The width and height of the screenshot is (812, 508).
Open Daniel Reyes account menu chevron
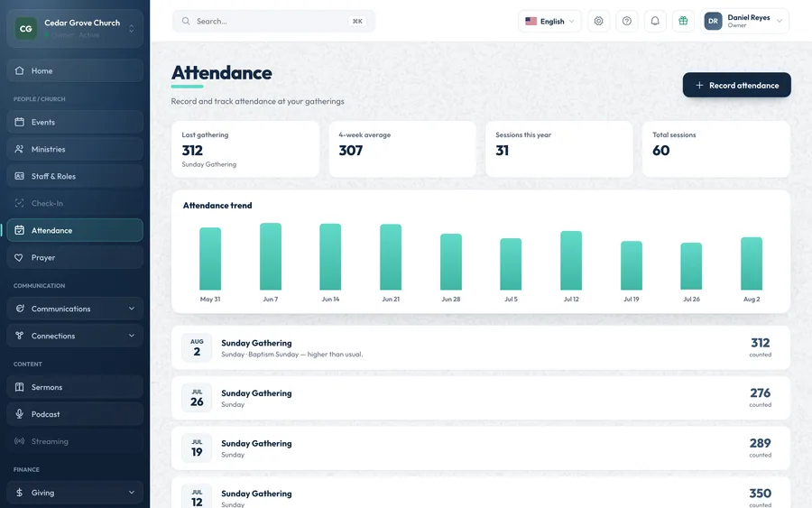coord(779,22)
